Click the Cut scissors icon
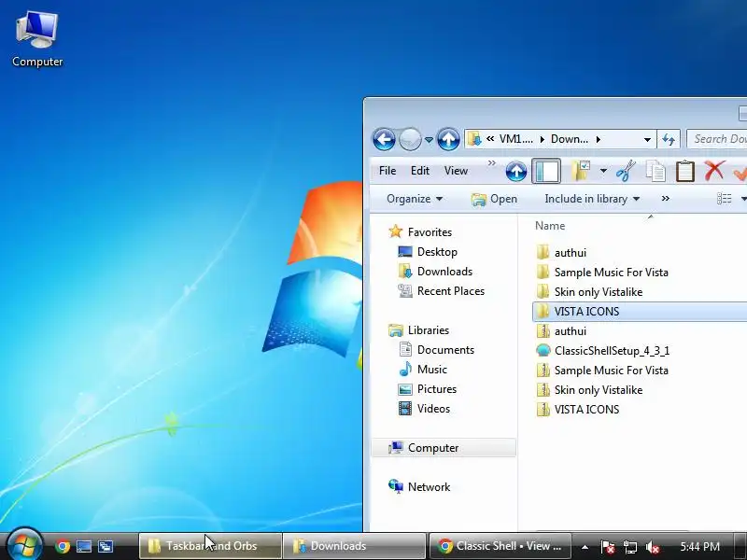This screenshot has width=747, height=560. click(x=626, y=171)
